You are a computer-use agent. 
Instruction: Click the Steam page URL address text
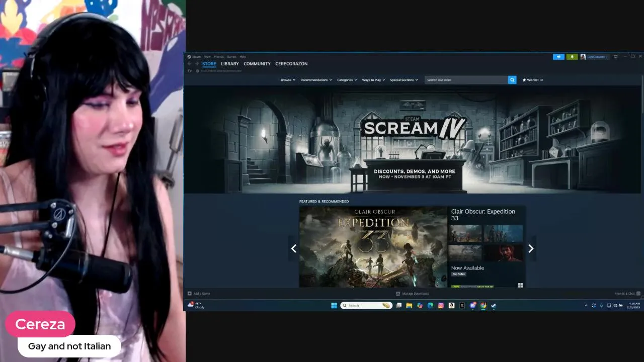point(221,71)
